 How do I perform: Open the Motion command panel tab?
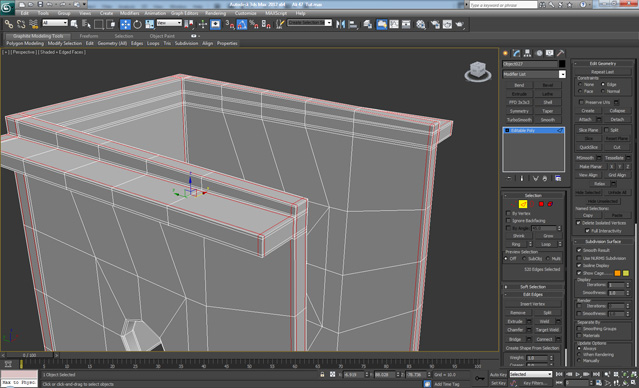(539, 53)
